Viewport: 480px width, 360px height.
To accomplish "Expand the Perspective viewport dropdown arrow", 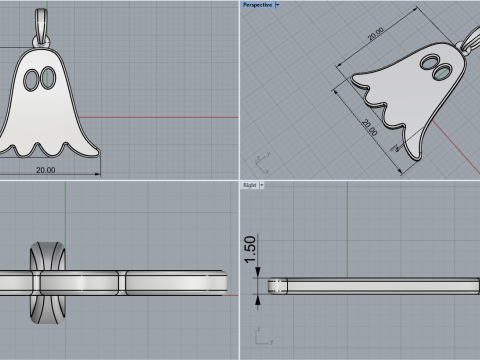I will pyautogui.click(x=277, y=5).
